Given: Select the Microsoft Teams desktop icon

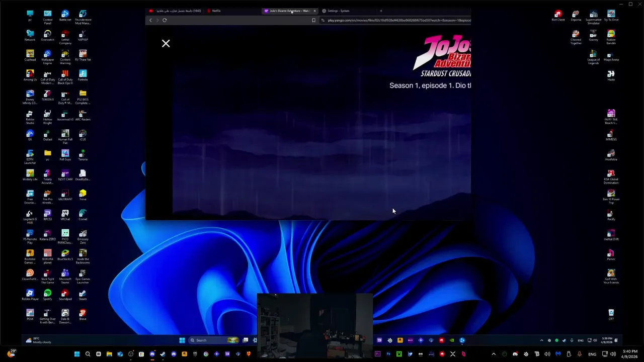Looking at the screenshot, I should tap(65, 277).
